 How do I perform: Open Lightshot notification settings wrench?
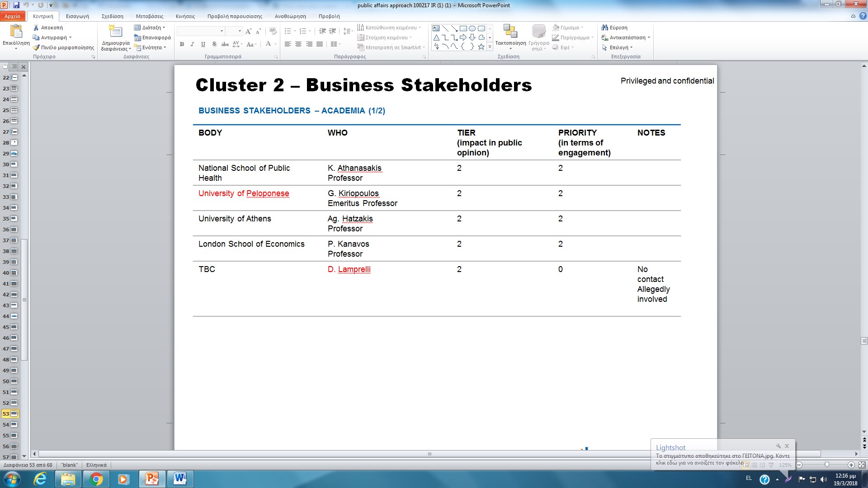click(778, 446)
